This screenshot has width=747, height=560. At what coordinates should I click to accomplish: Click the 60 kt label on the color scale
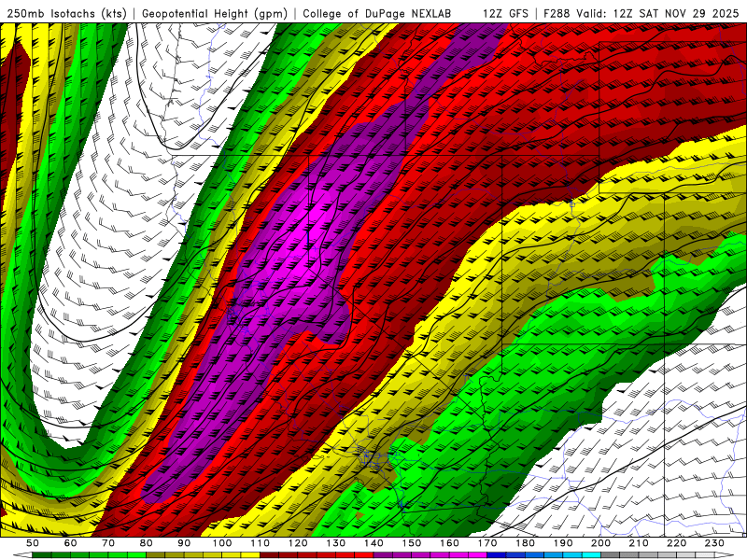click(70, 543)
